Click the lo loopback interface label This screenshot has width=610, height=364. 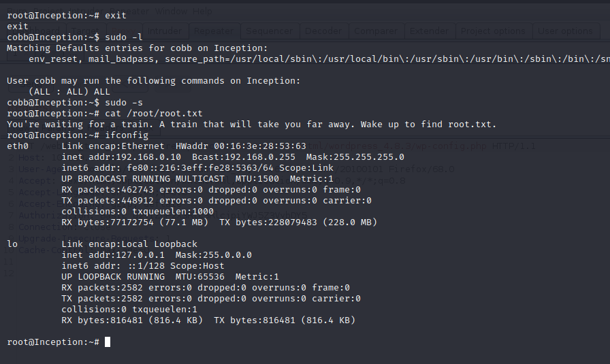[12, 244]
